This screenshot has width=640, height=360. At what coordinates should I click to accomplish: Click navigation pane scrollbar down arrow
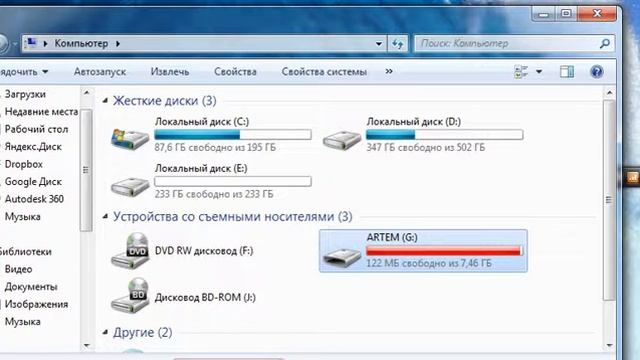[86, 346]
